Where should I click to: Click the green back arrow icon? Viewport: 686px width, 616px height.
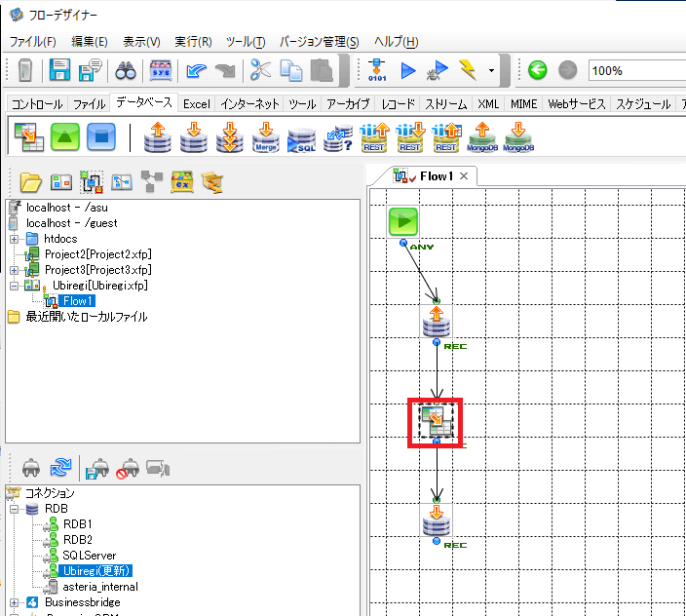pos(537,70)
